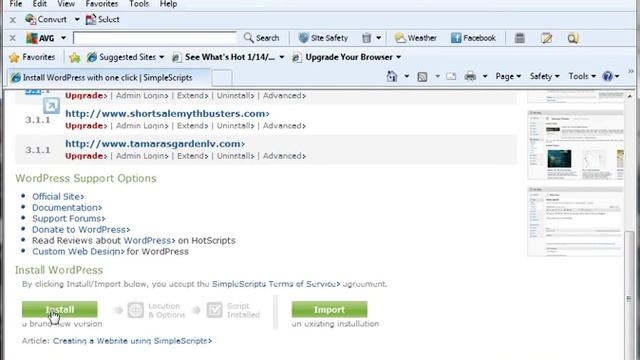This screenshot has width=640, height=360.
Task: Expand the Print dropdown arrow
Action: point(485,76)
